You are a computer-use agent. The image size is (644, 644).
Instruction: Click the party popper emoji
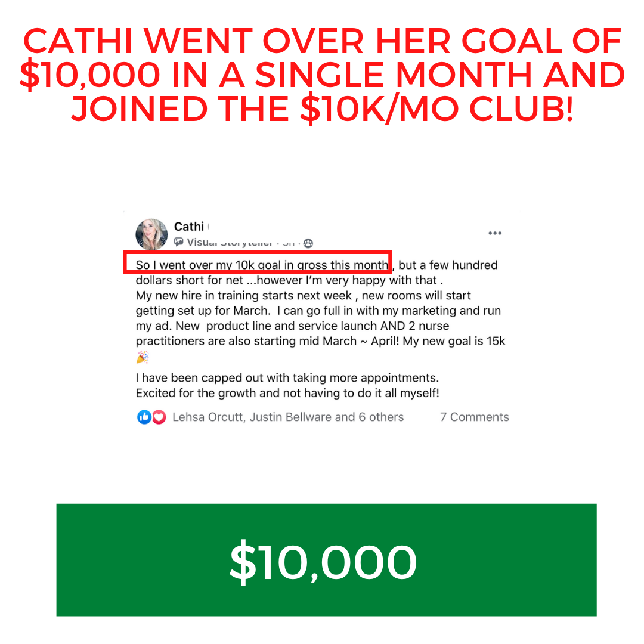pos(143,357)
